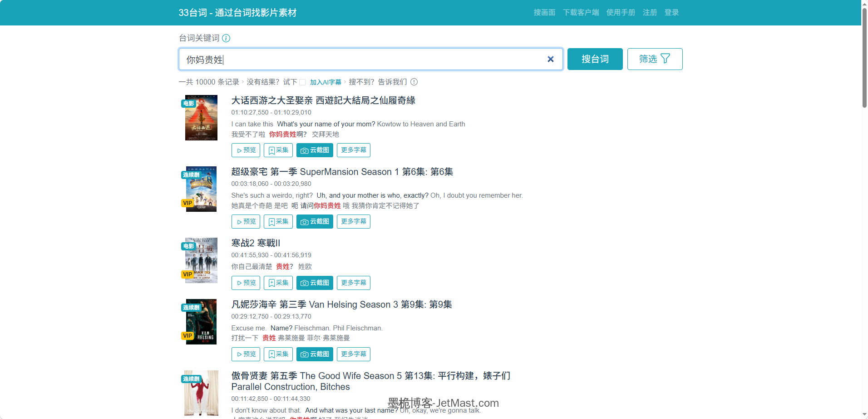Open the 寒战2 poster thumbnail
Image resolution: width=868 pixels, height=419 pixels.
pos(201,260)
